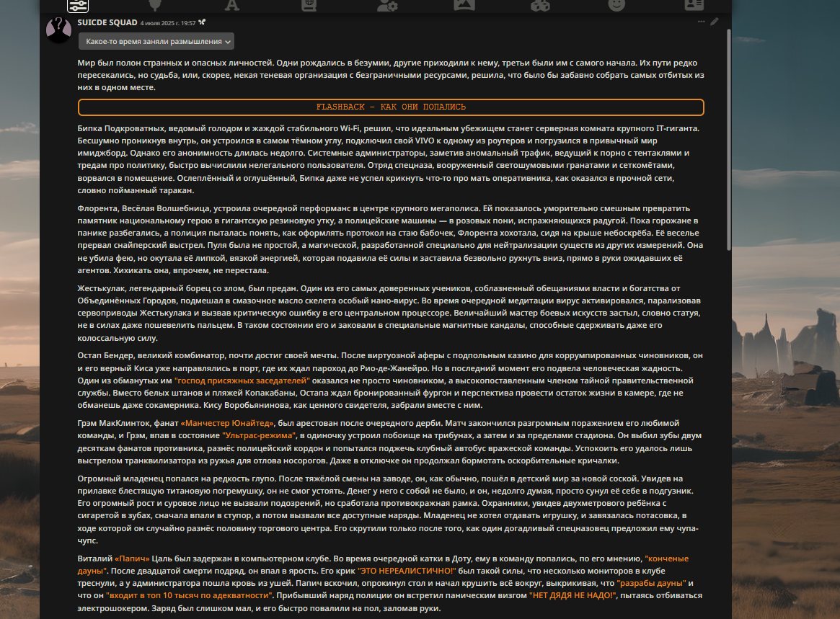
Task: Click paragraph starting "Остап Бендер, великий комбинатор"
Action: (391, 380)
